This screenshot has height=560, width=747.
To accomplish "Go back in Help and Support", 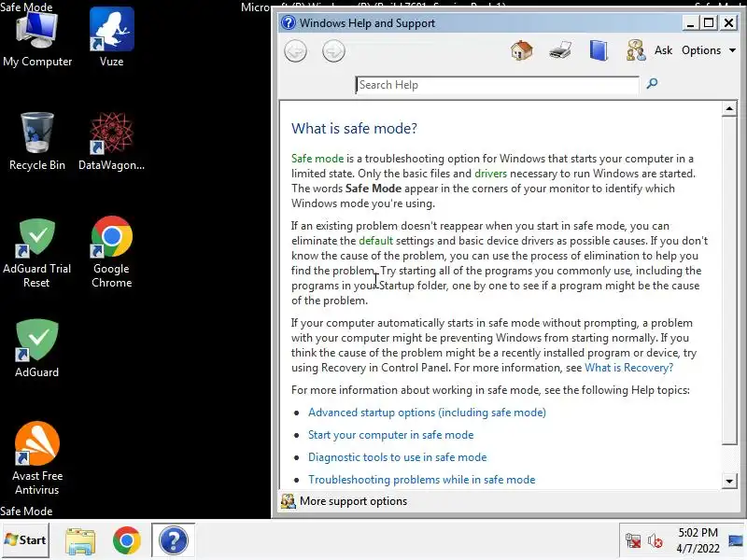I will point(295,51).
